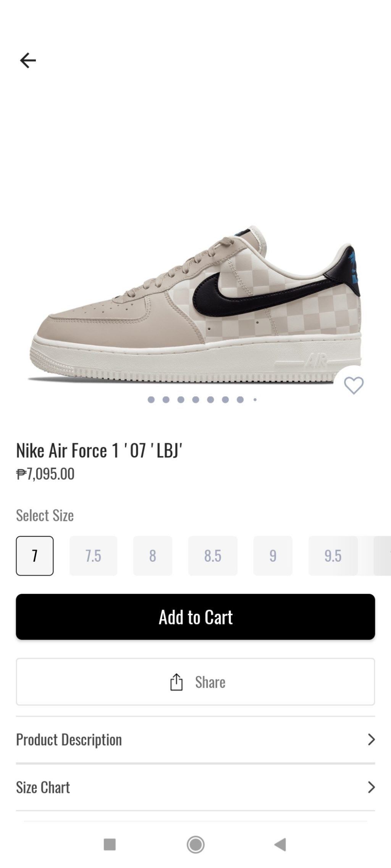Go to the last large carousel dot
The width and height of the screenshot is (391, 868).
(x=240, y=400)
